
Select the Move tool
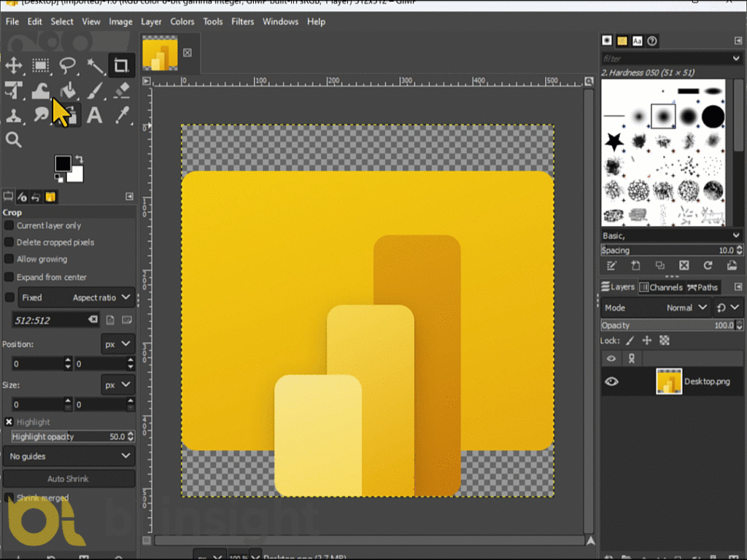(x=14, y=65)
